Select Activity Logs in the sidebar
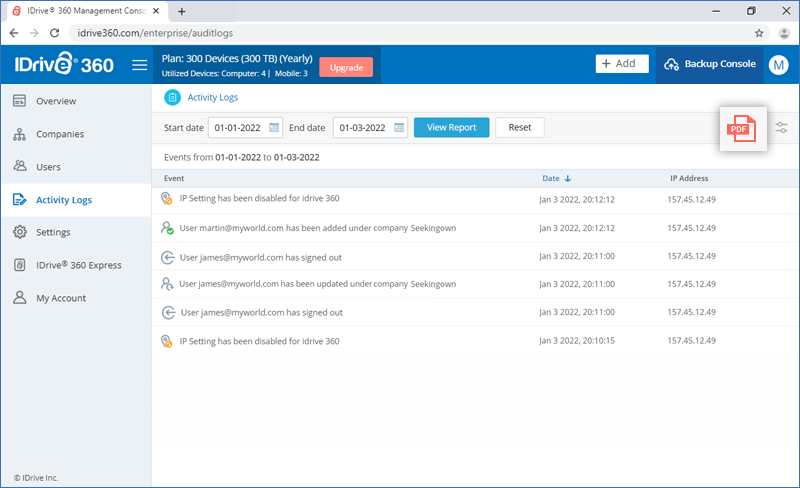The image size is (800, 488). (77, 200)
